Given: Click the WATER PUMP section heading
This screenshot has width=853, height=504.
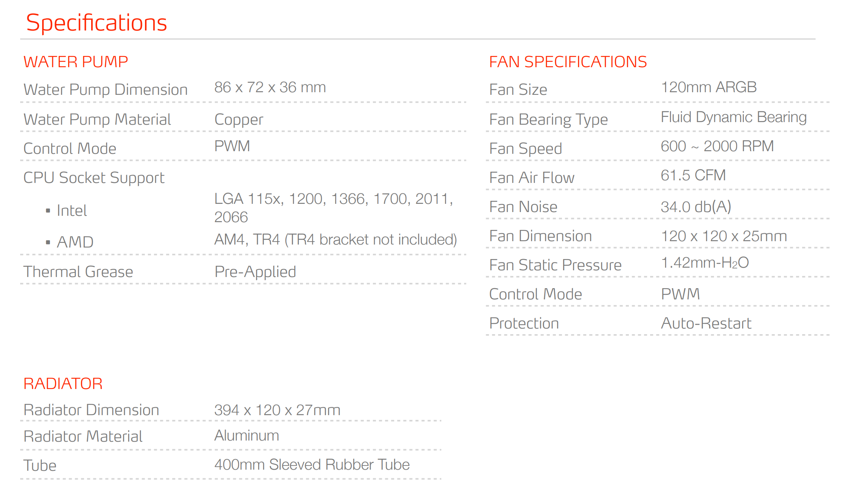Looking at the screenshot, I should [76, 62].
